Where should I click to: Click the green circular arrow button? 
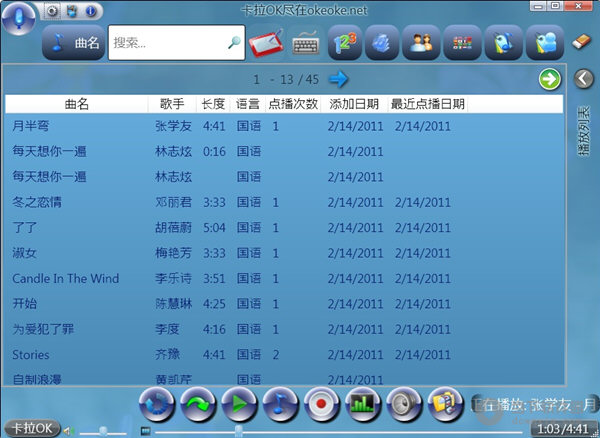click(550, 79)
